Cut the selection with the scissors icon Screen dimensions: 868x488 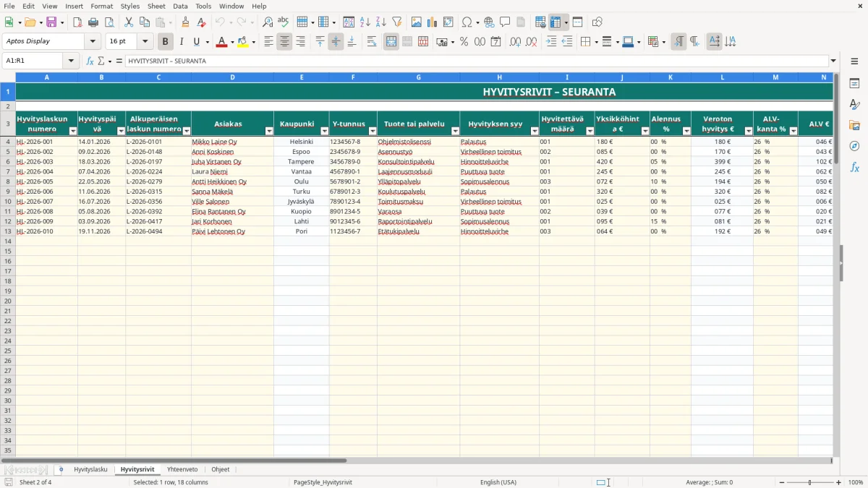point(129,22)
